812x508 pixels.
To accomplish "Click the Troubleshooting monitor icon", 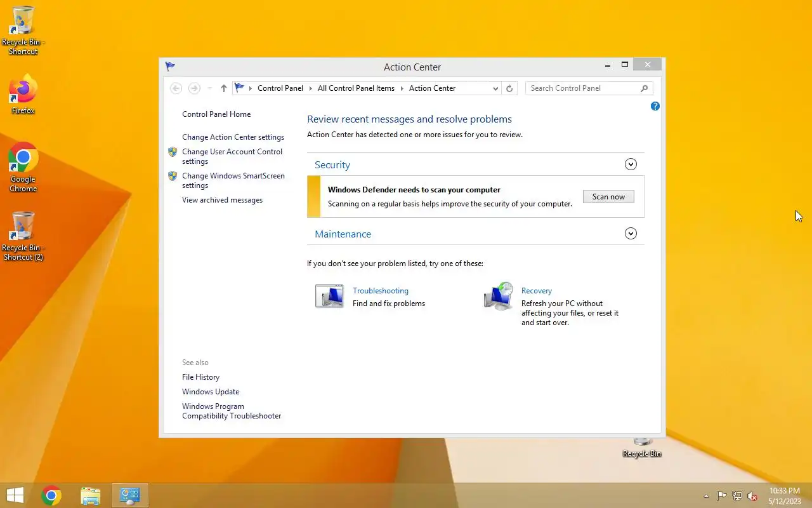I will 329,296.
